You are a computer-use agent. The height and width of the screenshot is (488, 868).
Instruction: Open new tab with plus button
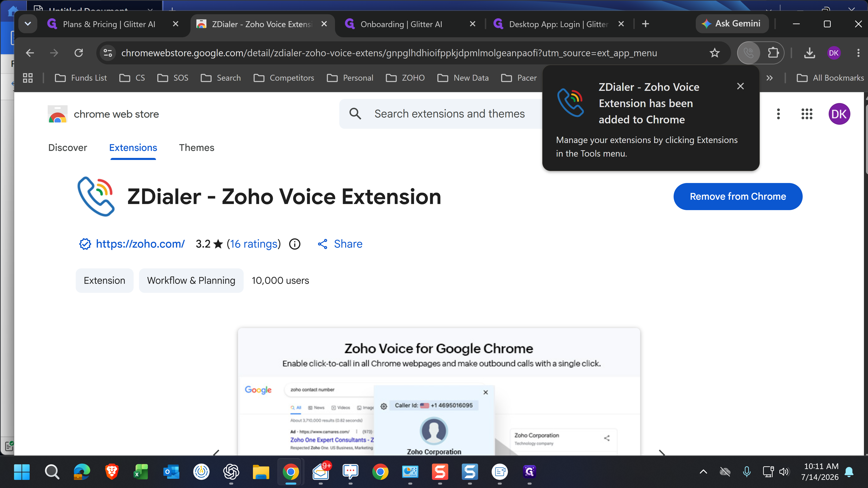coord(646,24)
